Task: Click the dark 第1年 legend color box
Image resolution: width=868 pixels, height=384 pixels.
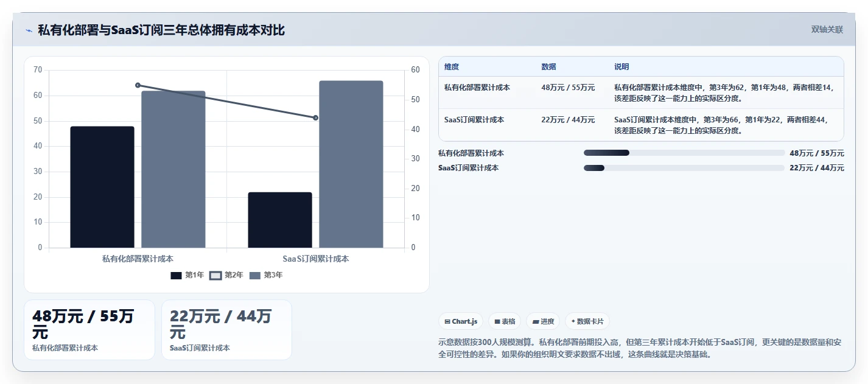Action: coord(176,275)
